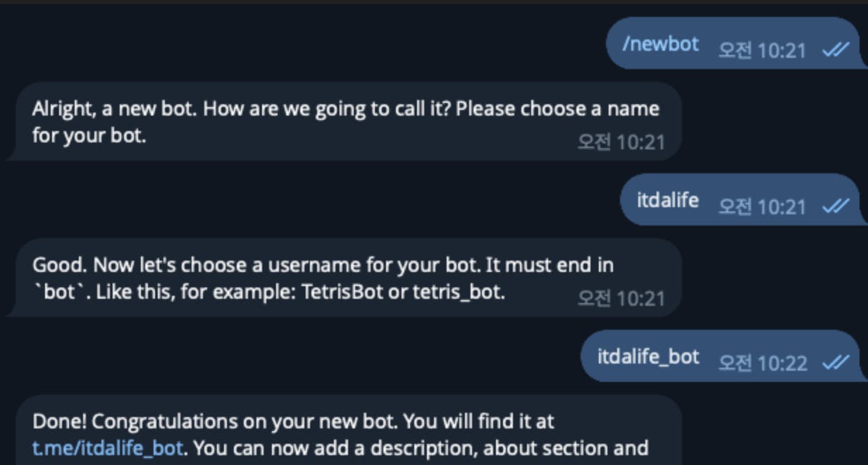Click the word 'TetrisBot' in the example

tap(342, 292)
